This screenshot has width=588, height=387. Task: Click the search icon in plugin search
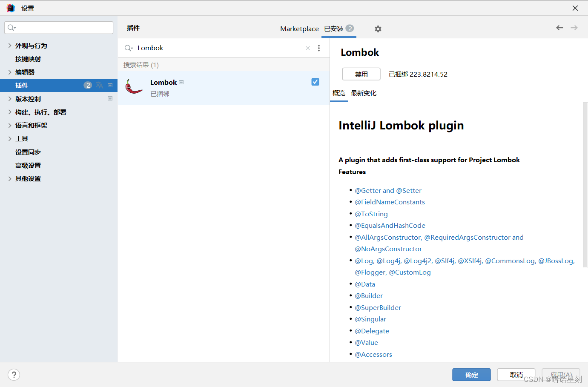(129, 48)
